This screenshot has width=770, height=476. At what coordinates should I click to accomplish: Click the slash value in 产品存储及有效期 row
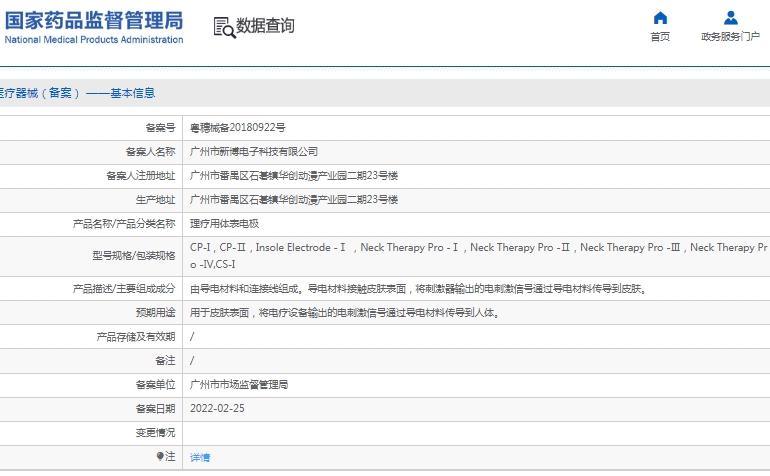point(192,337)
